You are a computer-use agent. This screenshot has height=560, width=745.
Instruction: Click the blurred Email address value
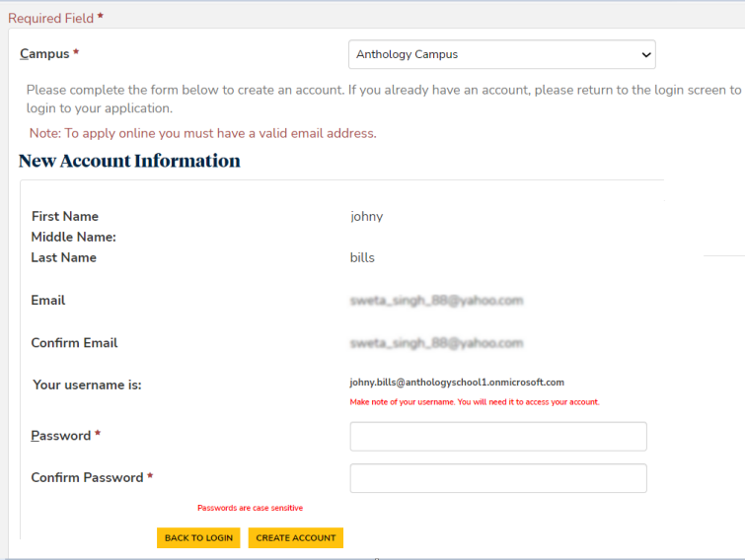point(436,301)
